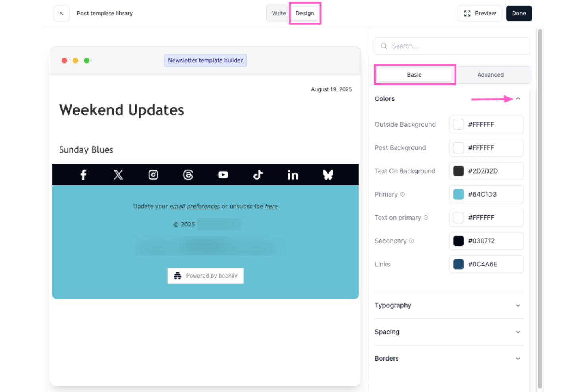Click the info icon beside Primary
The height and width of the screenshot is (392, 588).
(403, 194)
